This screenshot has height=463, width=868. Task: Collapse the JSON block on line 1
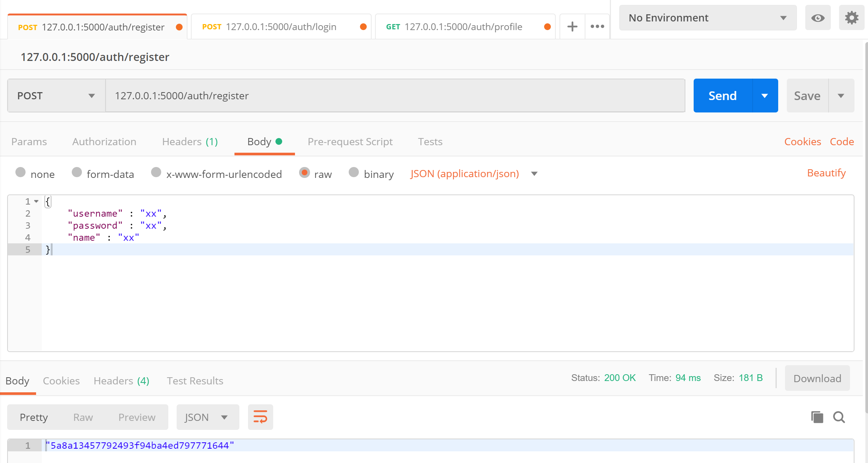(x=36, y=202)
